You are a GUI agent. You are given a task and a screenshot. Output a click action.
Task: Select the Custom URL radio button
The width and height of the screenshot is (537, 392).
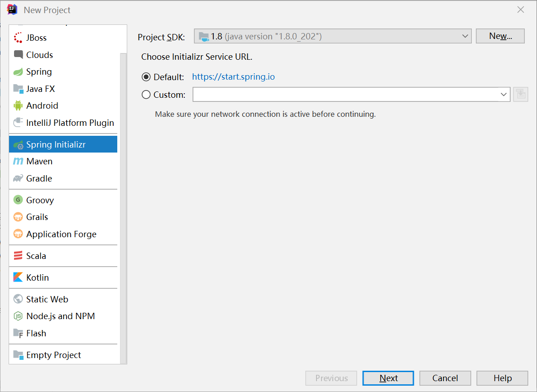pos(146,95)
